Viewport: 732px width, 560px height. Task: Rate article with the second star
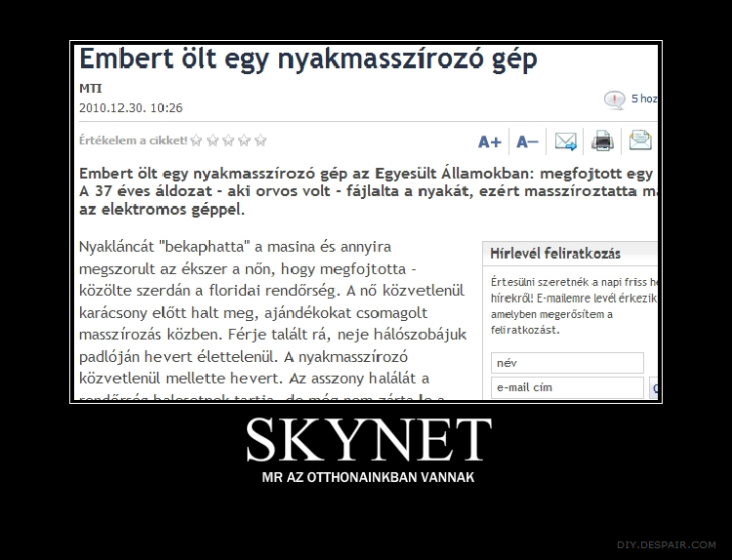pyautogui.click(x=213, y=140)
